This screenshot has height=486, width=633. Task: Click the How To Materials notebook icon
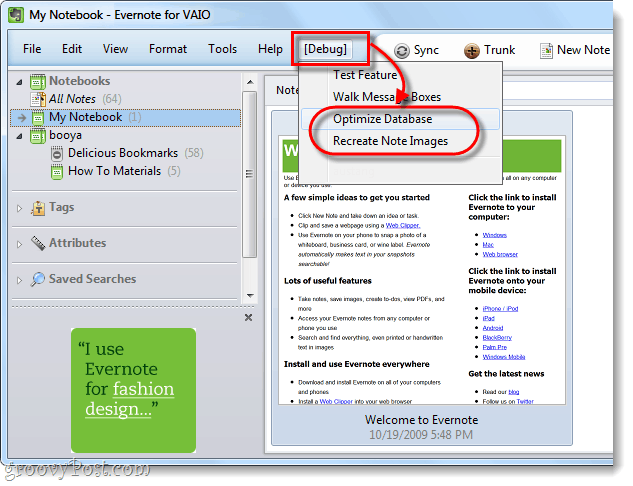click(x=57, y=172)
